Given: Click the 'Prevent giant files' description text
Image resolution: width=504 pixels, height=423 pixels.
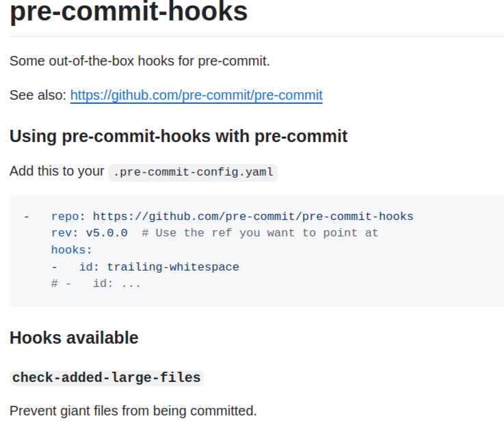Looking at the screenshot, I should [133, 411].
